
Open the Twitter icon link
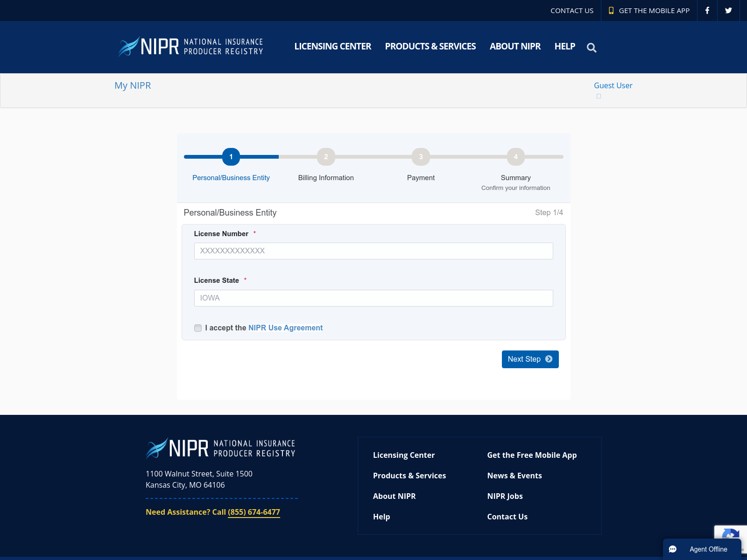click(728, 10)
